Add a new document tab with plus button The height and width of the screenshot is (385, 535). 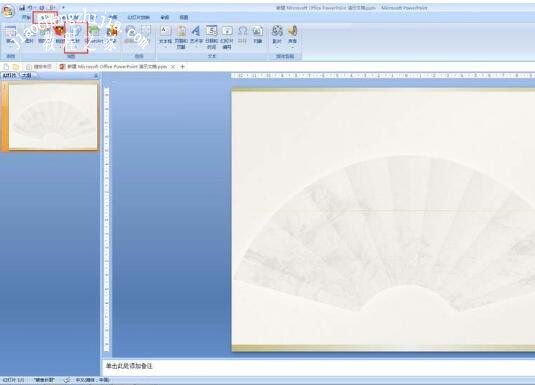tap(183, 67)
